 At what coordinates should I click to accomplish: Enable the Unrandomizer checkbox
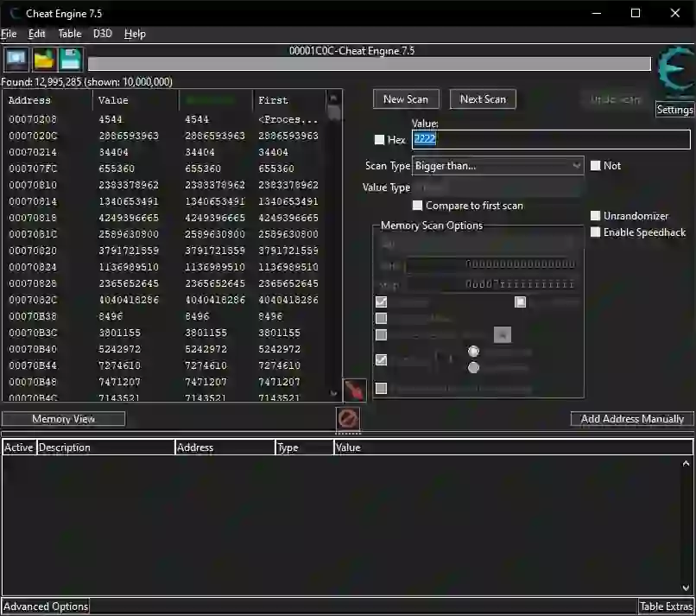(595, 216)
